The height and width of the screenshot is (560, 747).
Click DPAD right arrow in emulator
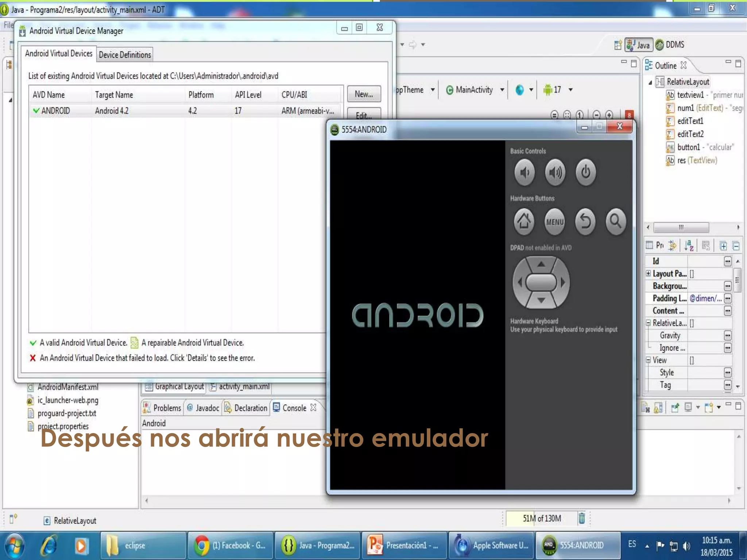point(563,282)
